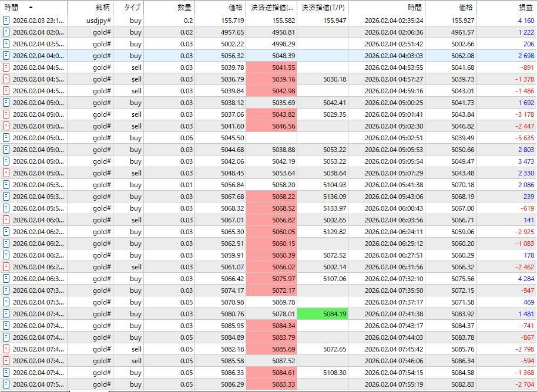This screenshot has height=392, width=537.
Task: Sort the table by the 銘柄 column header
Action: click(x=103, y=8)
